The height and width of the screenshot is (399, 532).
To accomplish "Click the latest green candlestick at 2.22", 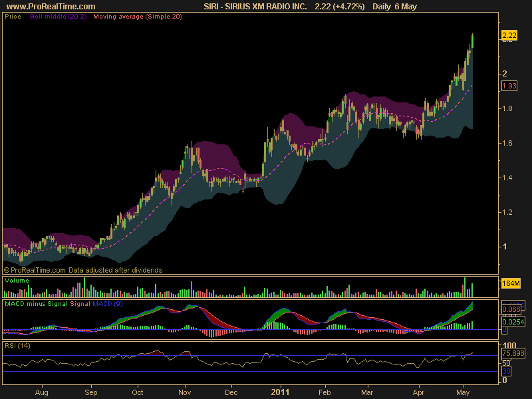I will coord(472,41).
